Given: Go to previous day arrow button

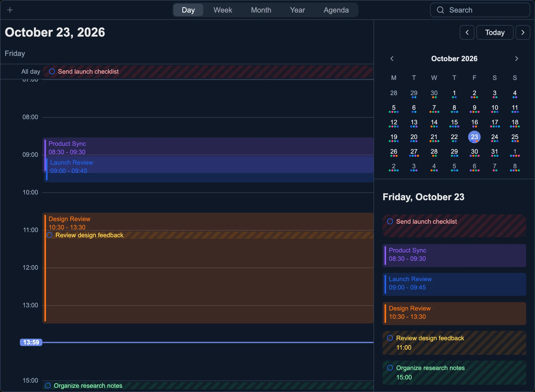Looking at the screenshot, I should pyautogui.click(x=467, y=32).
